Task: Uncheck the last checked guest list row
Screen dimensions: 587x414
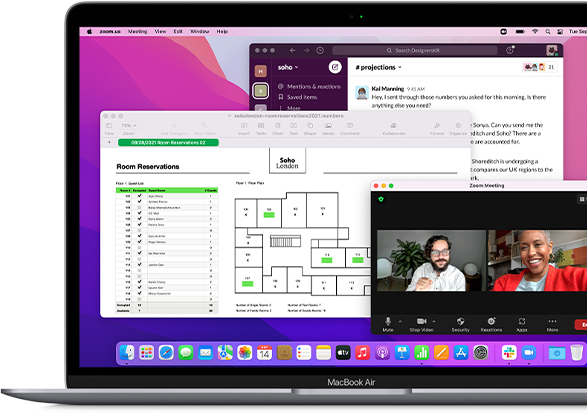Action: (x=139, y=293)
